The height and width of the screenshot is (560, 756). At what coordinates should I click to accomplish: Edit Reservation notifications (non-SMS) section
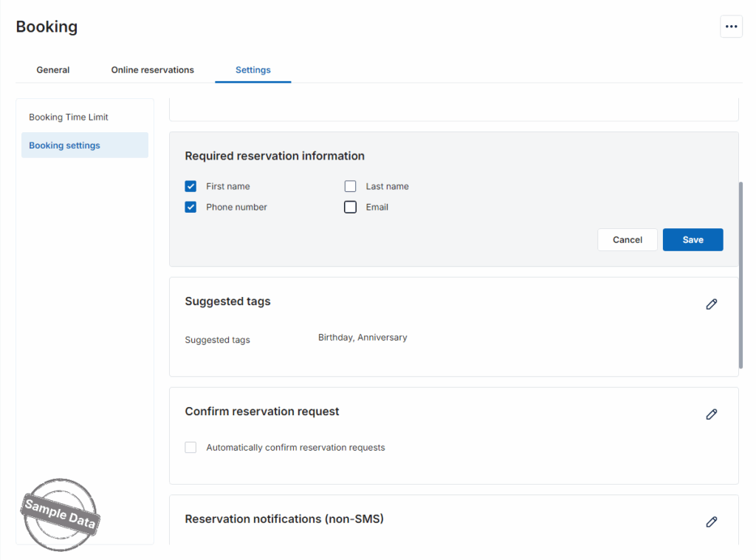point(711,522)
